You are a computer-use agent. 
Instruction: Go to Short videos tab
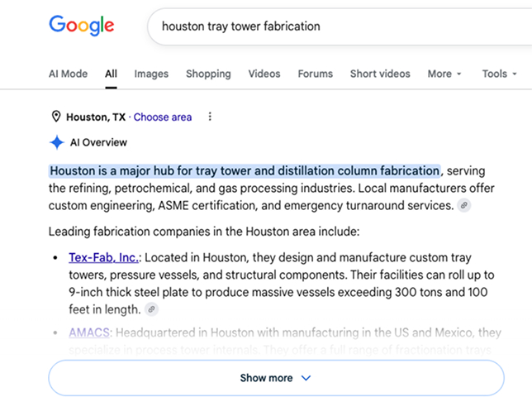click(380, 74)
